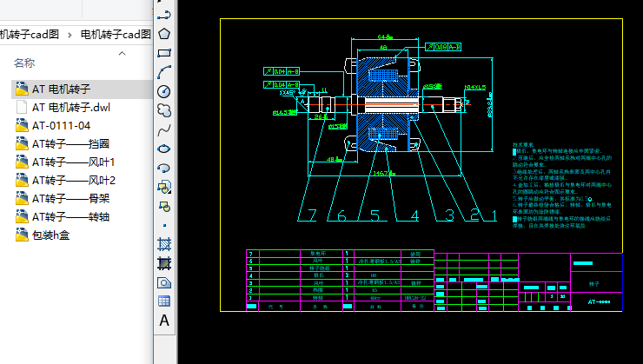The width and height of the screenshot is (643, 364).
Task: Select the AT-0111-04 drawing file
Action: tap(61, 126)
